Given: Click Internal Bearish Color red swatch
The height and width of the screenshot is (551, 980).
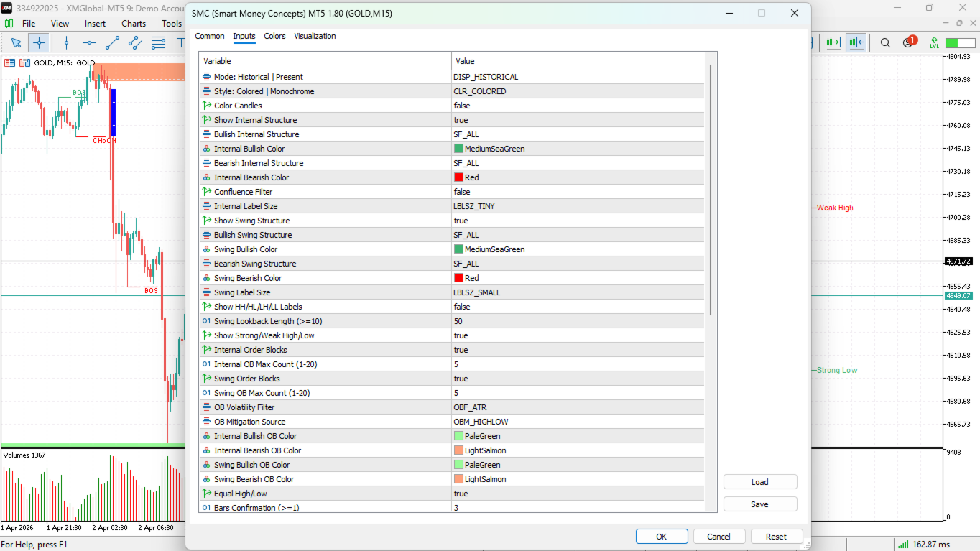Looking at the screenshot, I should coord(458,177).
